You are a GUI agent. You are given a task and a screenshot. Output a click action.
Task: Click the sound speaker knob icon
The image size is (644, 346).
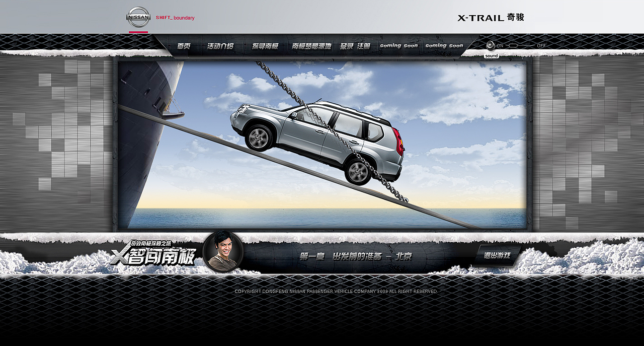(490, 45)
